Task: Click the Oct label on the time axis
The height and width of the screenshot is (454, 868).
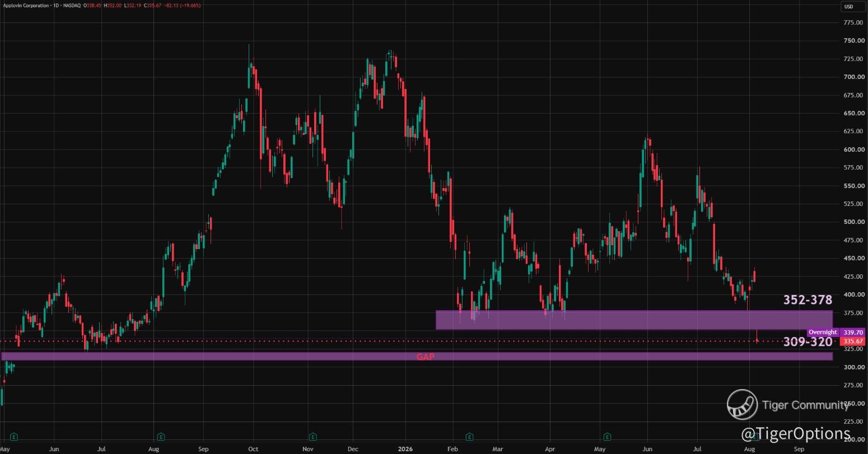Action: 253,449
